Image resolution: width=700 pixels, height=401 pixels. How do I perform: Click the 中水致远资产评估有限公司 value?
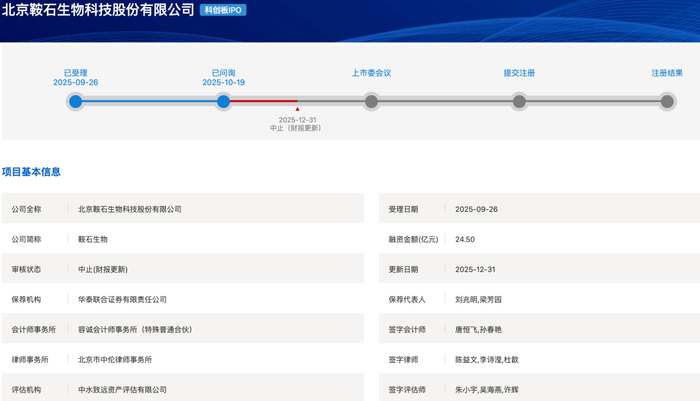point(122,389)
